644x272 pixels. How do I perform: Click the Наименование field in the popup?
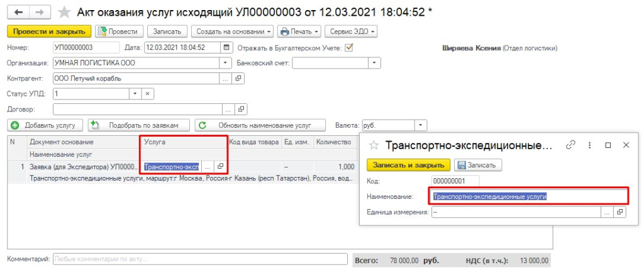click(530, 196)
